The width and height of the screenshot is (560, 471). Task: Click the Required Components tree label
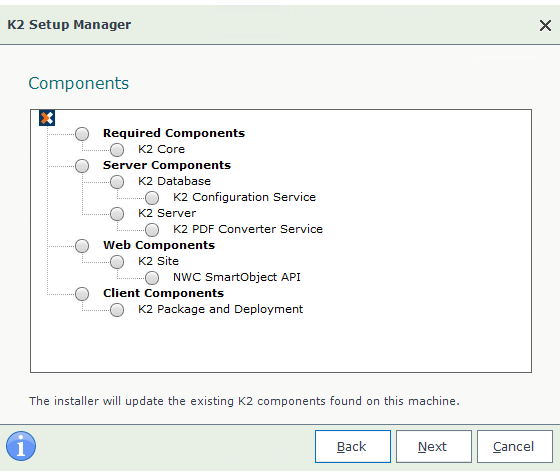(174, 133)
